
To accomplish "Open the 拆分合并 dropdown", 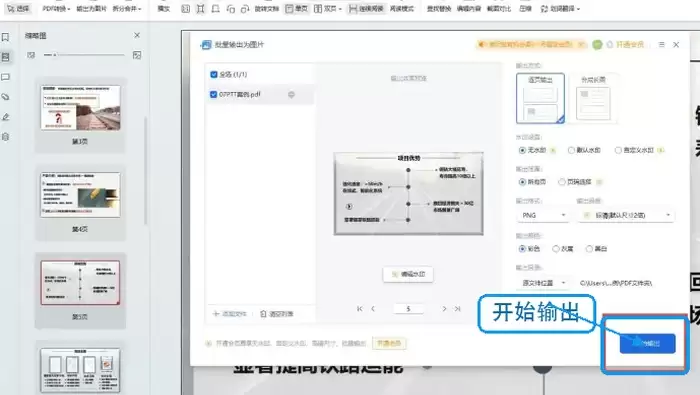I will [127, 8].
